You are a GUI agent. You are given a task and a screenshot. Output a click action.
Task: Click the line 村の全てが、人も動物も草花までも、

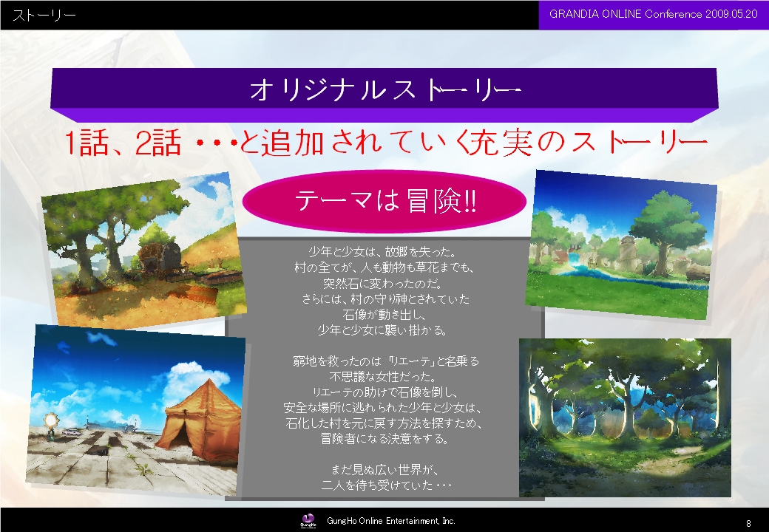click(x=384, y=267)
